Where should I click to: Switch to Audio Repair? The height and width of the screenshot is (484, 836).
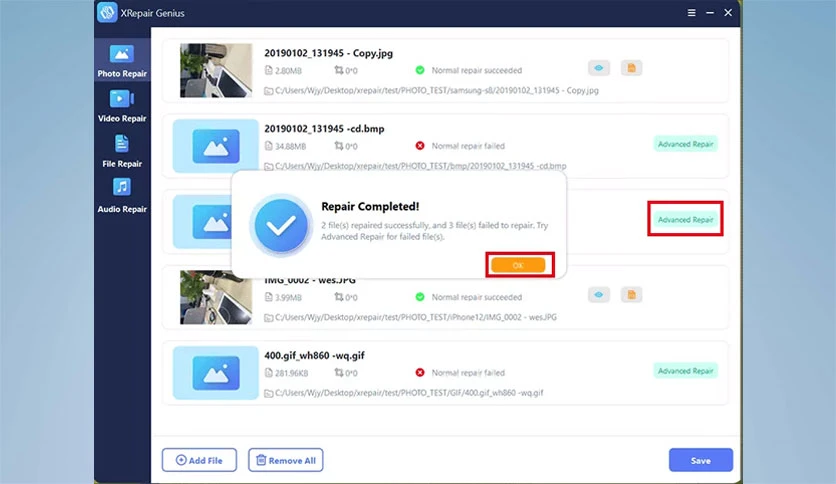pos(122,196)
